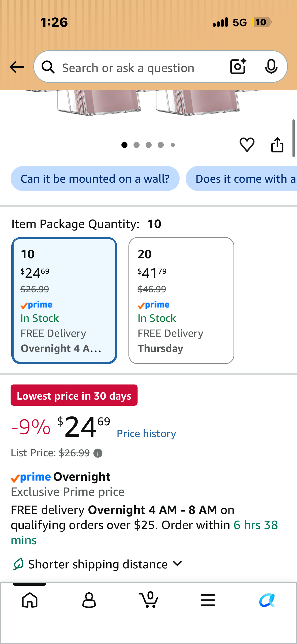Expand Shorter shipping distance chevron
This screenshot has width=297, height=644.
click(x=178, y=563)
